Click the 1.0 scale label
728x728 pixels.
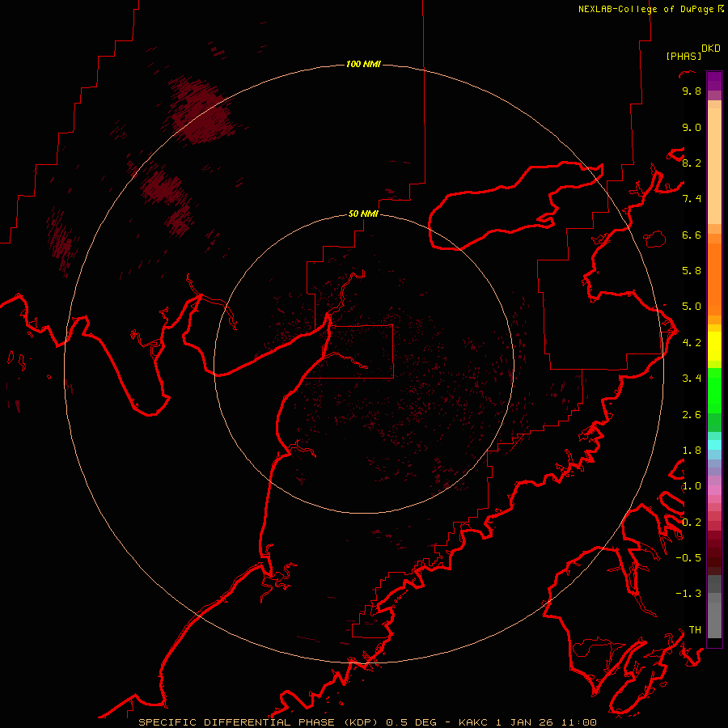coord(692,486)
